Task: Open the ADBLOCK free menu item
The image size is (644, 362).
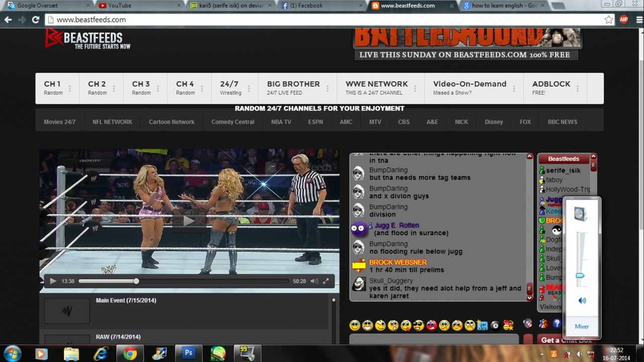Action: (x=555, y=88)
